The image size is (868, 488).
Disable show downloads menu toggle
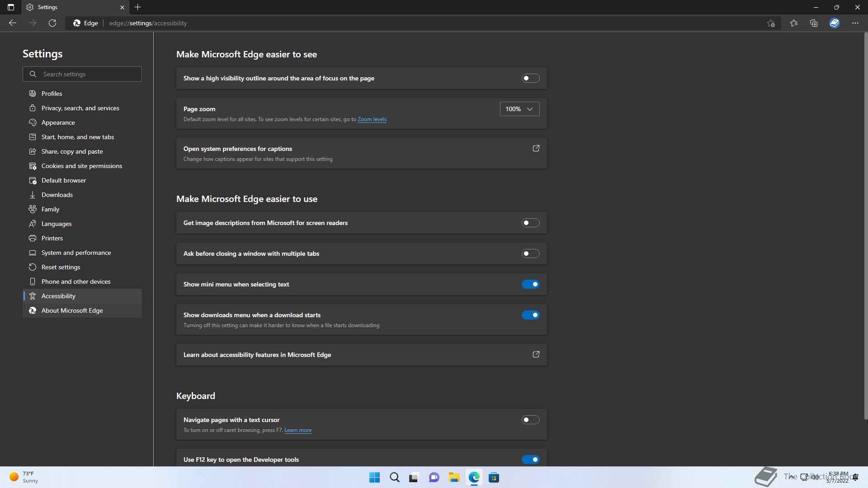pyautogui.click(x=530, y=315)
